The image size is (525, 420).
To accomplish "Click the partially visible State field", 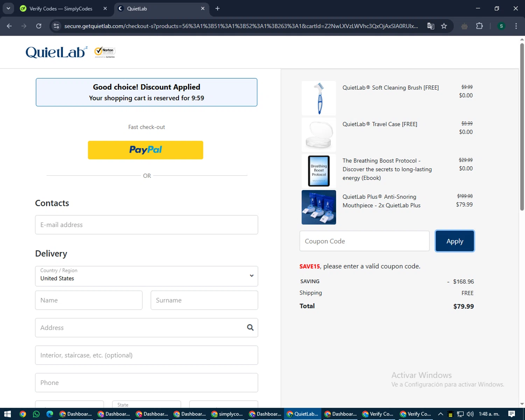I will pyautogui.click(x=146, y=404).
